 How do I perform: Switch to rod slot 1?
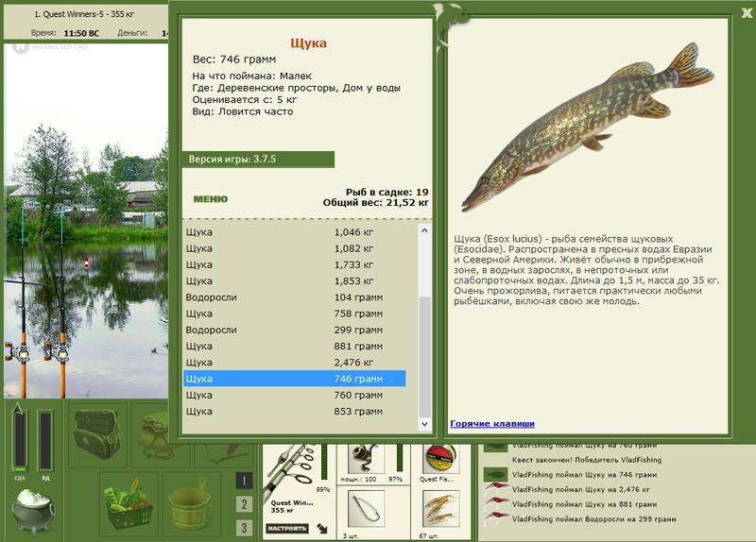(x=244, y=481)
